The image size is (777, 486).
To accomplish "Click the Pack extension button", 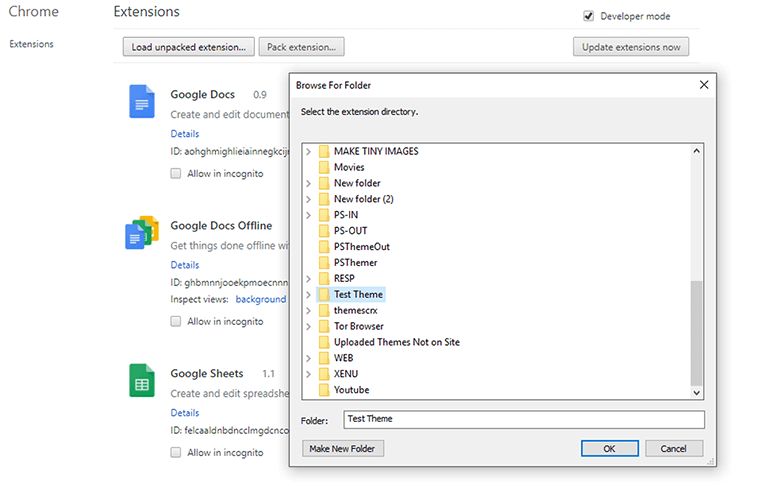I will pyautogui.click(x=301, y=47).
